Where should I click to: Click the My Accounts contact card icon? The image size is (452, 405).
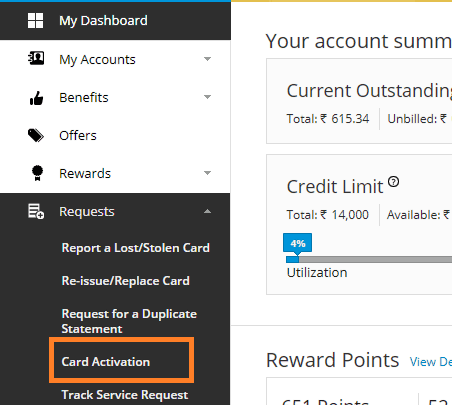tap(36, 58)
